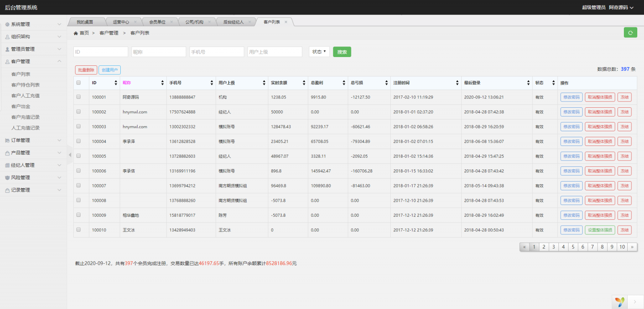Freeze user 100002 with the 冻结 button

pos(624,112)
